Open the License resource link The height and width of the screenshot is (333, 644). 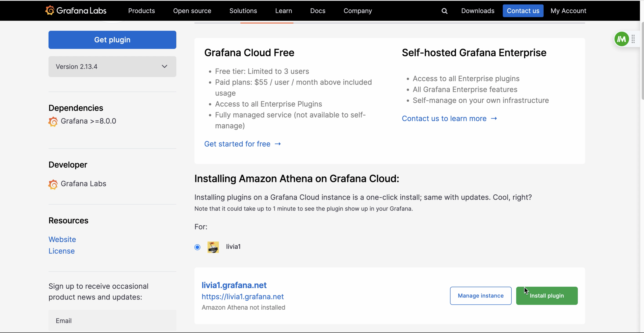[x=62, y=251]
